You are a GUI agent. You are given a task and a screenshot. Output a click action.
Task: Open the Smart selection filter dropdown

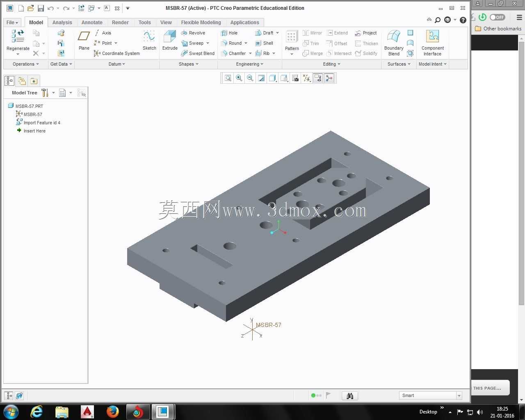pos(459,396)
